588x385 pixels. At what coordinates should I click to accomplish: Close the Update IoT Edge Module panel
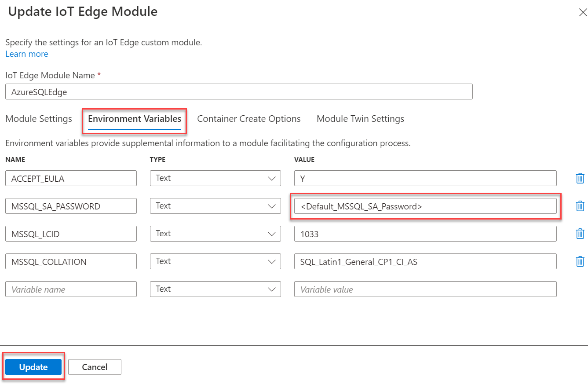[x=582, y=12]
